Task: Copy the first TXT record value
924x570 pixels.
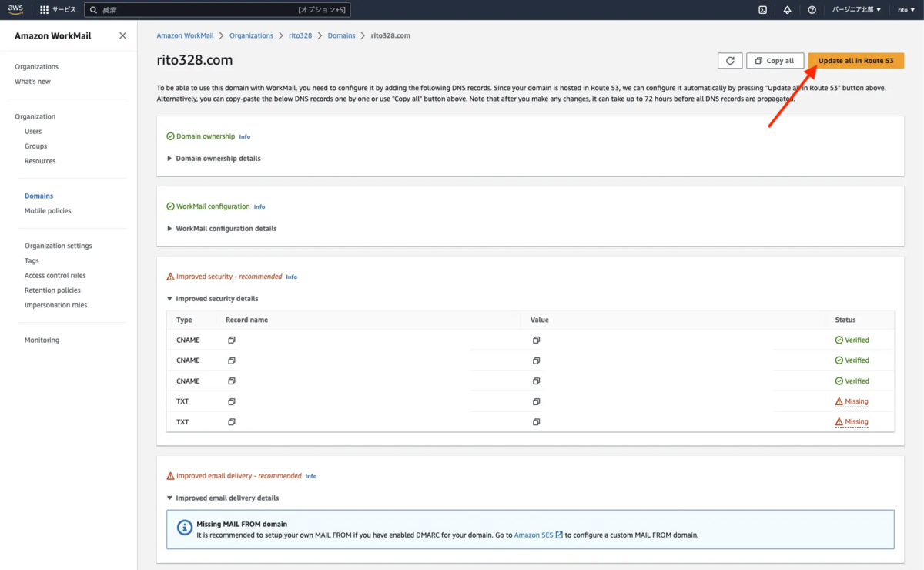Action: 536,401
